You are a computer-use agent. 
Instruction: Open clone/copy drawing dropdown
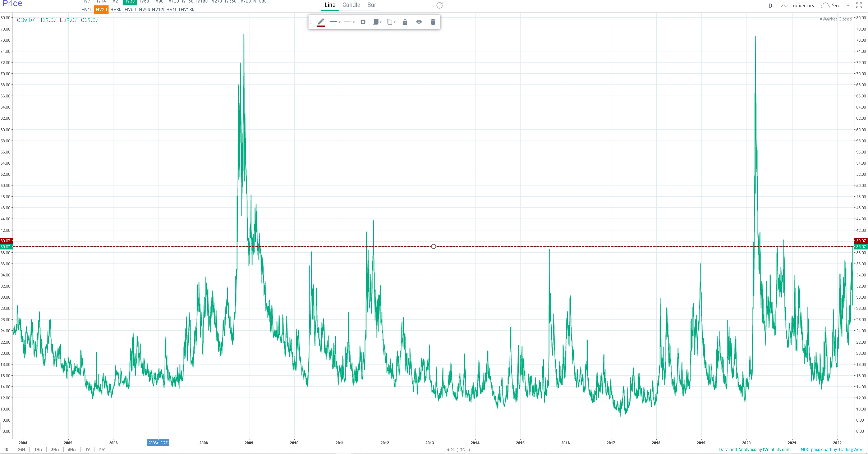click(x=391, y=22)
